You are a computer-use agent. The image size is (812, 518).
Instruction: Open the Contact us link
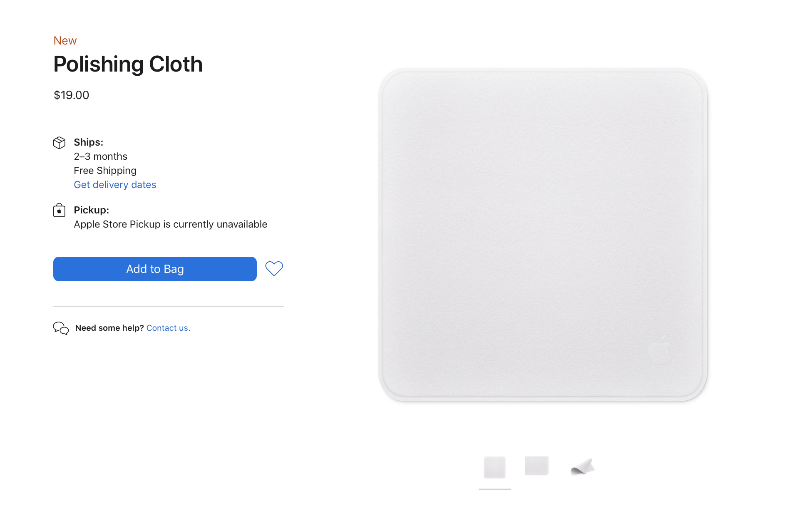tap(168, 328)
